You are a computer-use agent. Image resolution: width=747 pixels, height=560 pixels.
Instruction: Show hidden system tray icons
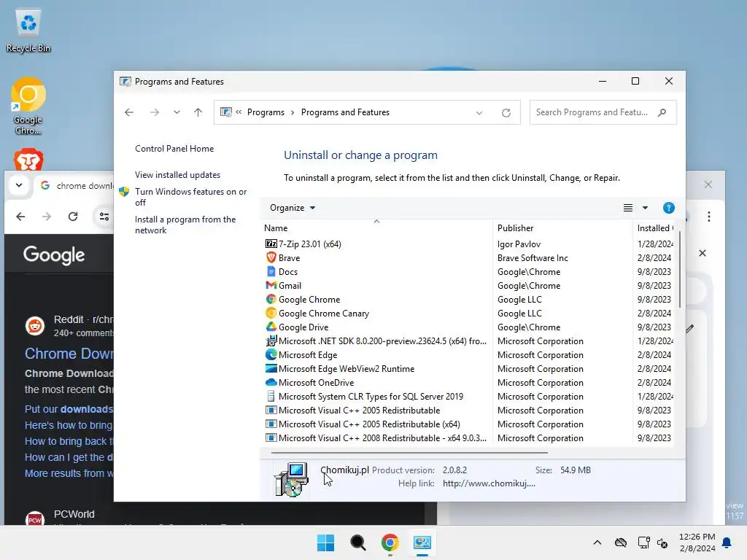[x=597, y=542]
